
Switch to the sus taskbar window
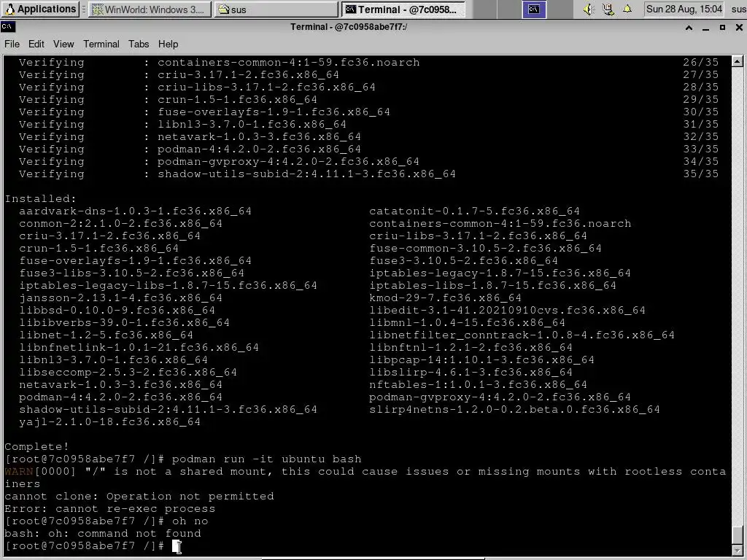(276, 9)
